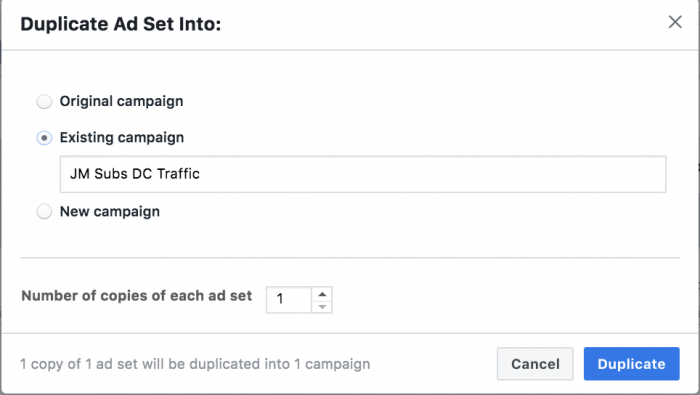
Task: Click the 'Existing campaign' label text
Action: click(x=122, y=137)
